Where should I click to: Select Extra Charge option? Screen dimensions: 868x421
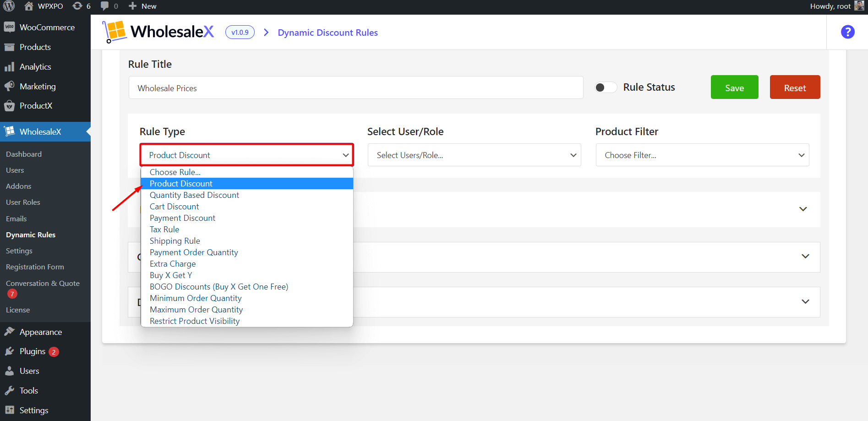[x=247, y=264]
